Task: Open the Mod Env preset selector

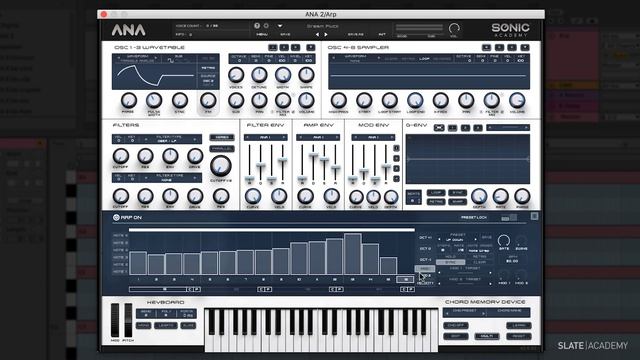Action: click(x=373, y=138)
